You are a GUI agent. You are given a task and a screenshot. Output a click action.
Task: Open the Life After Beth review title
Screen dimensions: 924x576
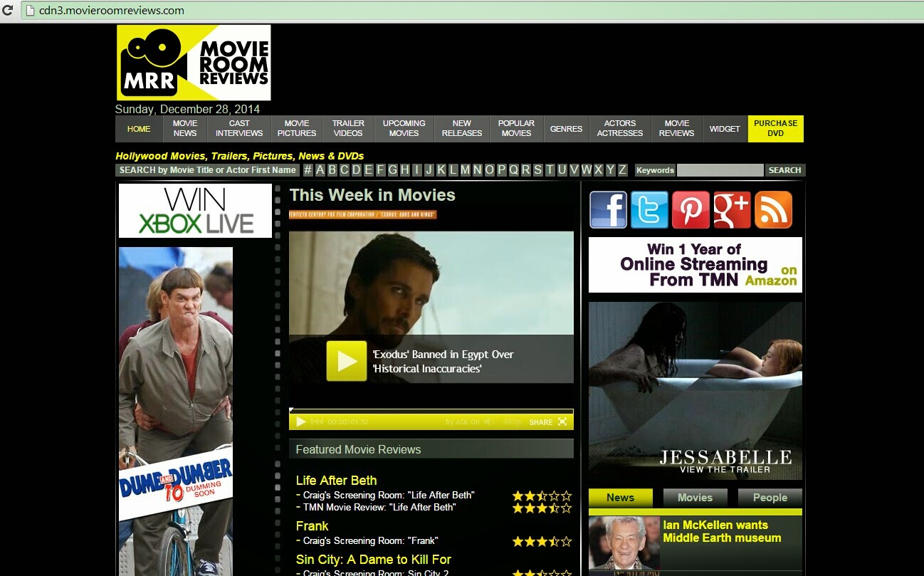pos(337,481)
